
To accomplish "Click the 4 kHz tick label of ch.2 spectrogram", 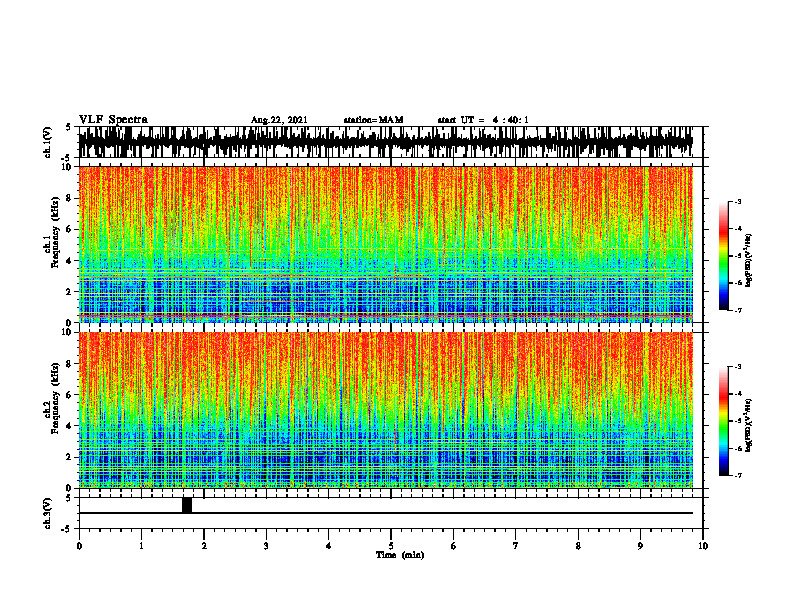I will (x=70, y=426).
